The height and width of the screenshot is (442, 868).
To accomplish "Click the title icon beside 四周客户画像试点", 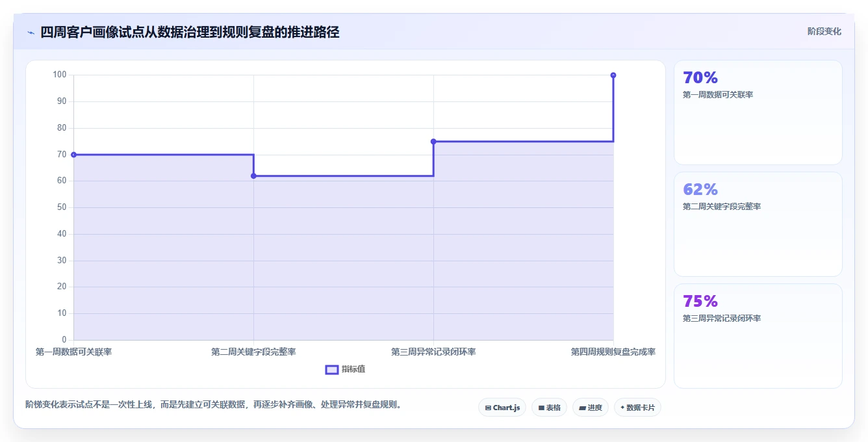I will point(31,32).
